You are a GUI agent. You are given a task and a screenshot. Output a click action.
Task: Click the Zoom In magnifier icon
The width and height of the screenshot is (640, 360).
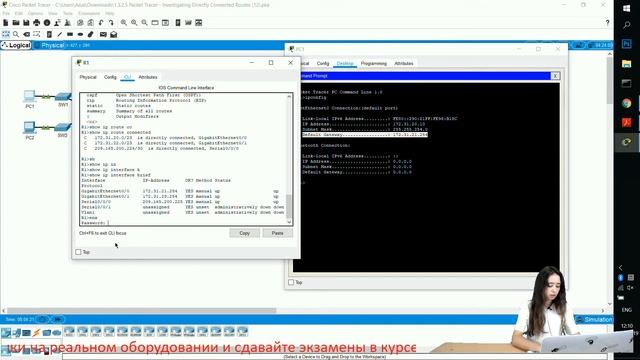coord(124,23)
